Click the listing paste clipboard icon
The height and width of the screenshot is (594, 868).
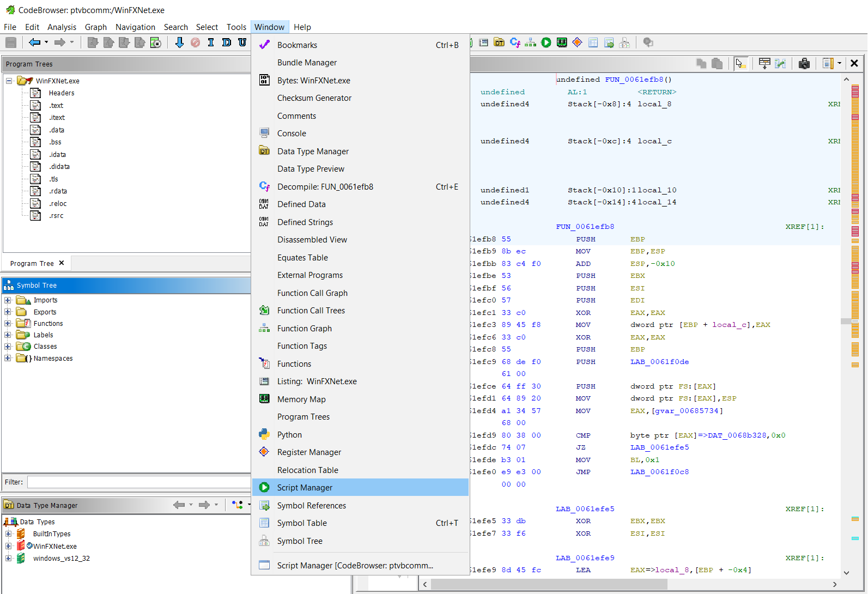(x=717, y=64)
